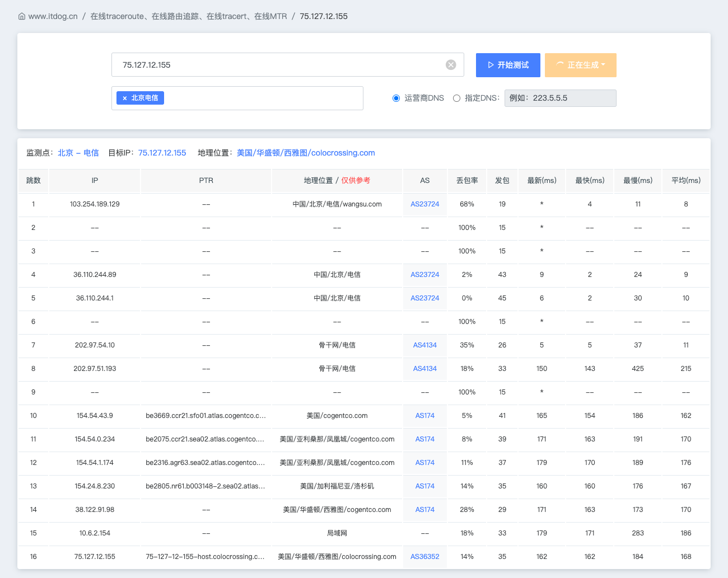Remove the 北京电信 node tag
728x578 pixels.
(x=124, y=98)
